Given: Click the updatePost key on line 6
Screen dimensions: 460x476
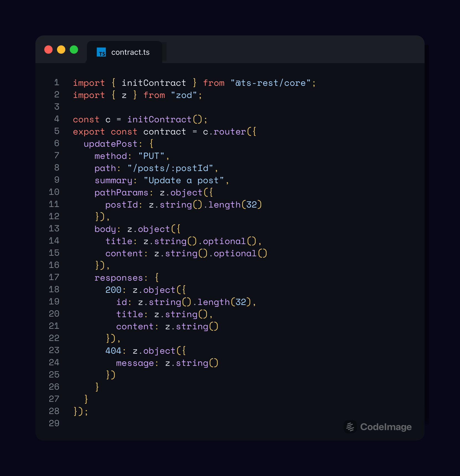Looking at the screenshot, I should pos(110,144).
